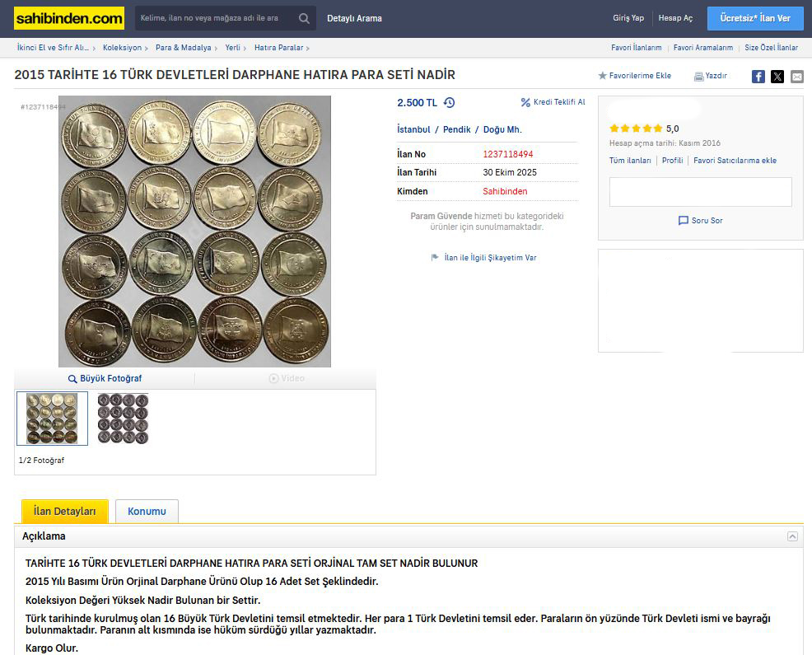Open price history clock icon
The width and height of the screenshot is (812, 655).
[449, 103]
